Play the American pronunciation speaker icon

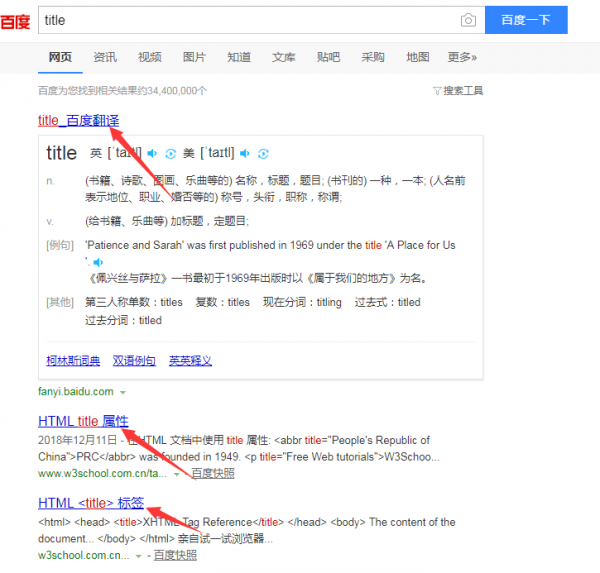[x=245, y=153]
